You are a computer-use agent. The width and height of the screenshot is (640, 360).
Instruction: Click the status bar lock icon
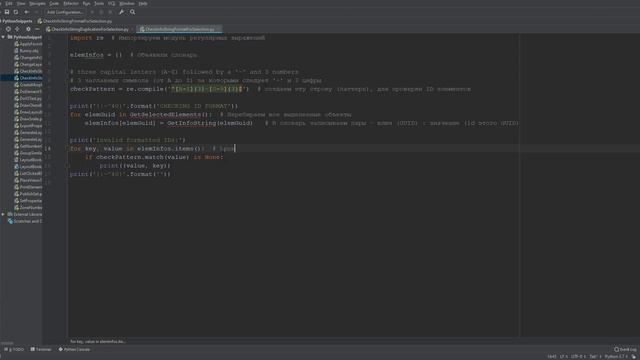pyautogui.click(x=634, y=356)
